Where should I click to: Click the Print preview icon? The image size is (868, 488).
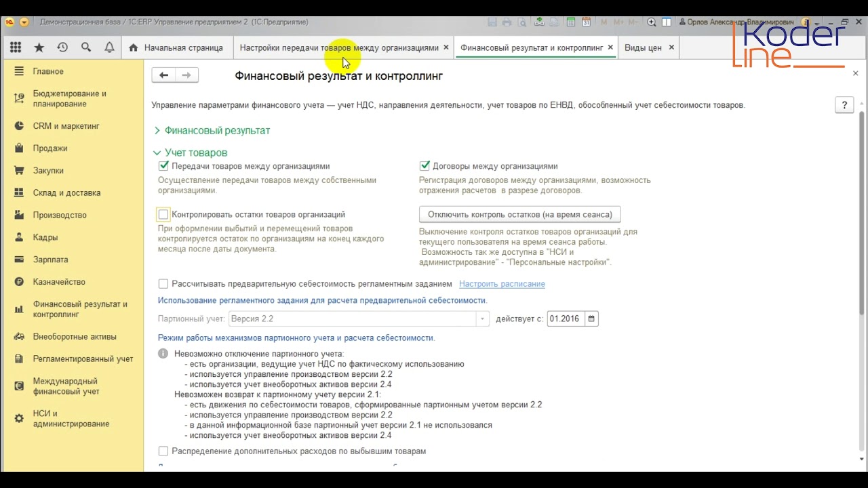point(521,22)
